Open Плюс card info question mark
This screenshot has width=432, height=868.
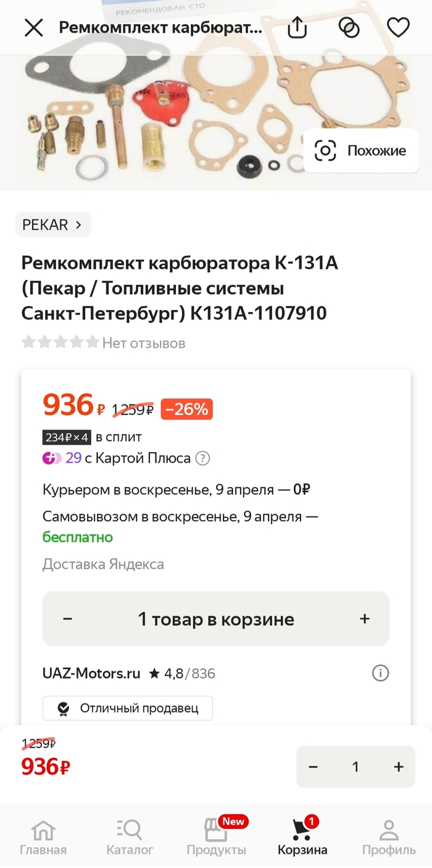point(202,458)
